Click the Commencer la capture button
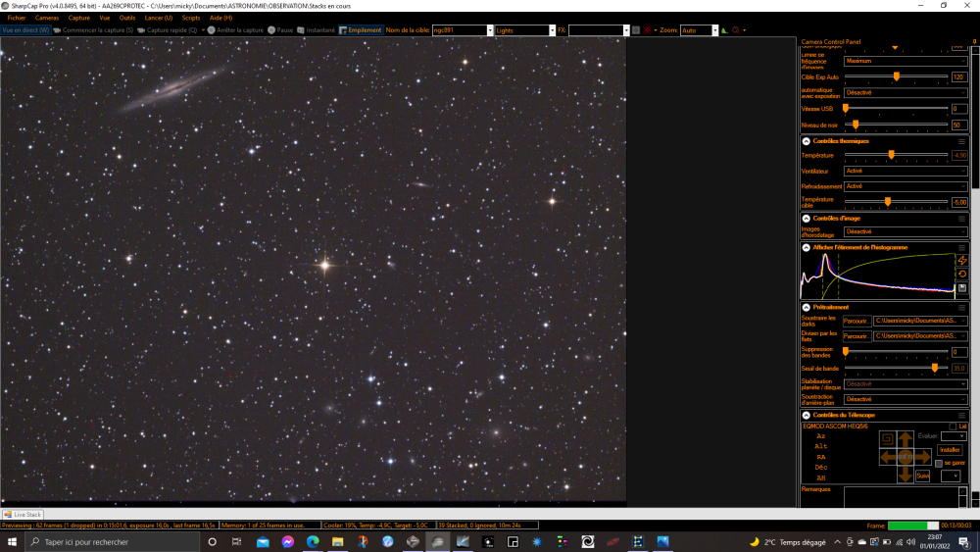 [93, 30]
